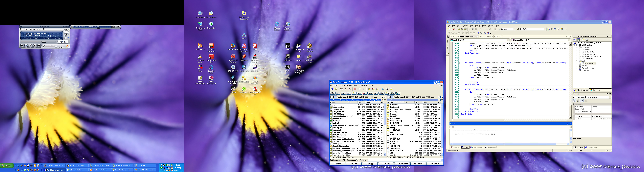Open the Mozilla Firefox desktop shortcut
Image resolution: width=644 pixels, height=172 pixels.
click(233, 46)
